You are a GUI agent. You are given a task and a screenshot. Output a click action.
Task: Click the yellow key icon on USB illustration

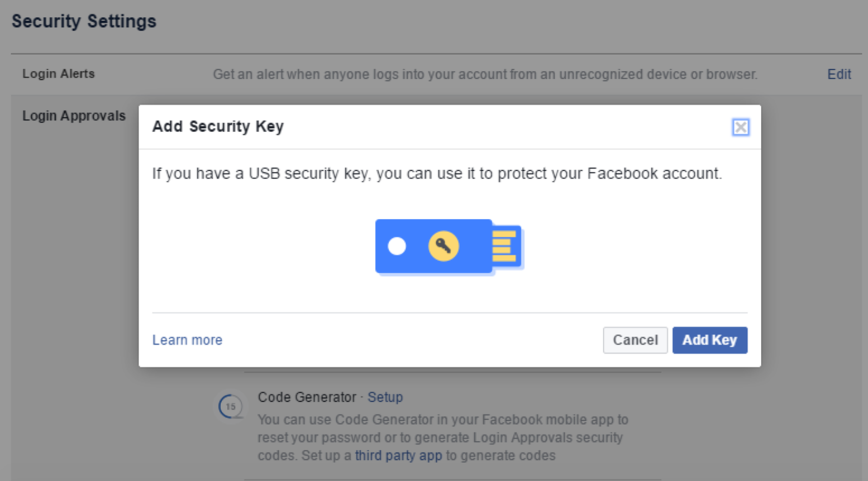click(x=443, y=246)
